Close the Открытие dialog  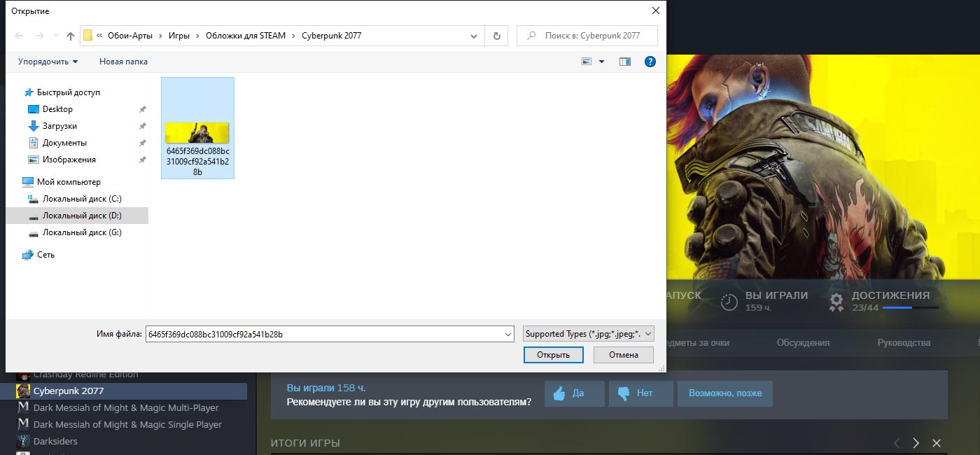tap(655, 10)
